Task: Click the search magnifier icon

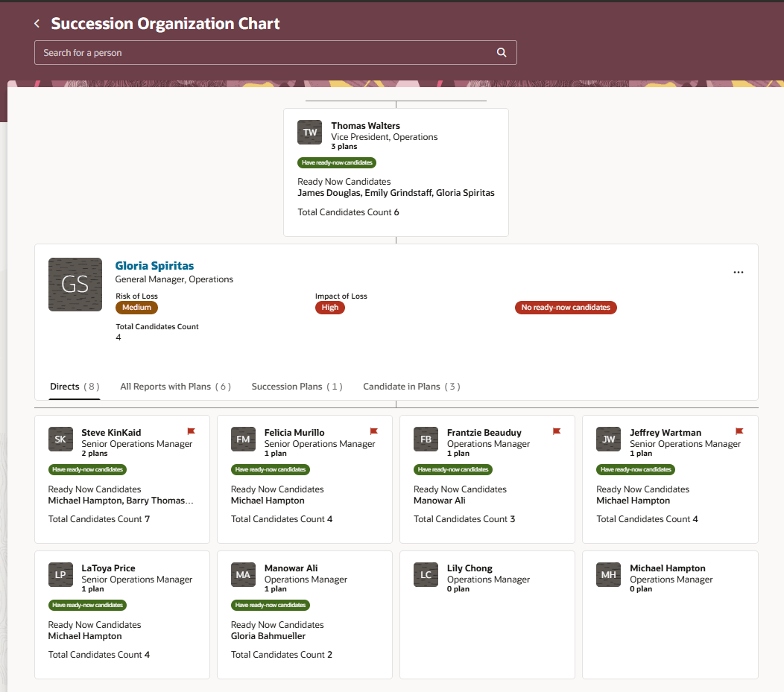Action: (501, 52)
